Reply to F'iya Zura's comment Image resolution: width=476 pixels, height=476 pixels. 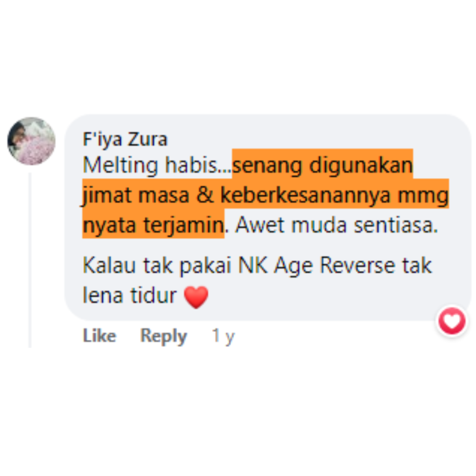pyautogui.click(x=164, y=336)
